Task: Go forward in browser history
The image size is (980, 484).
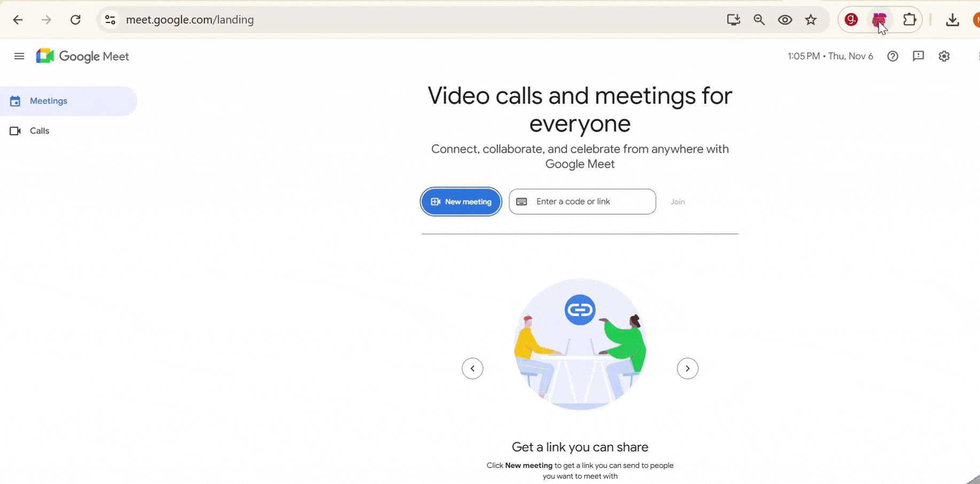Action: click(46, 20)
